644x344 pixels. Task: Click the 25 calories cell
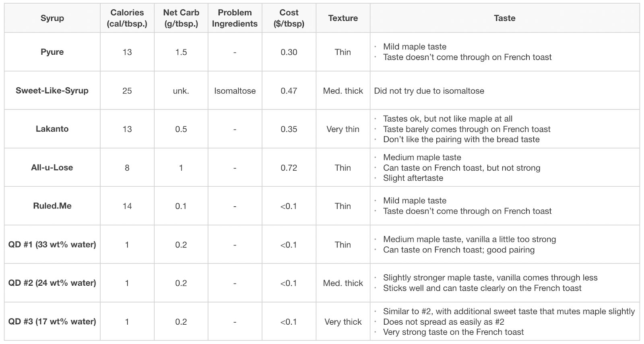pos(127,91)
